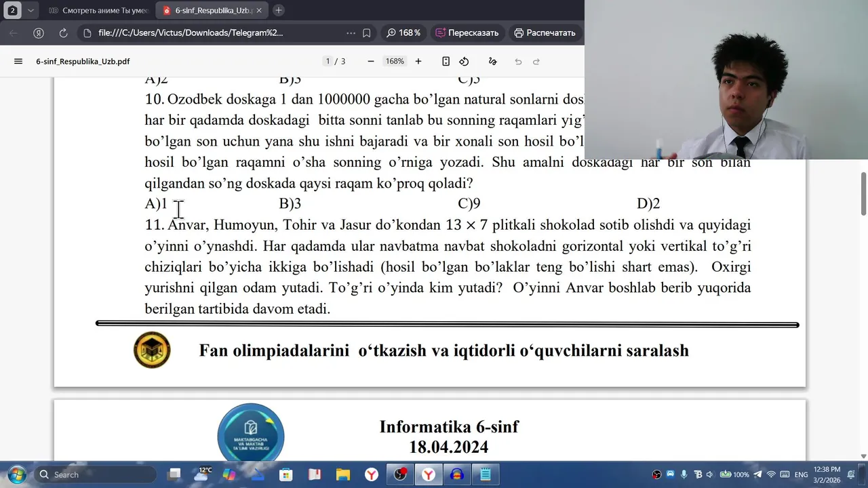Open the three-dot menu in address bar
Viewport: 868px width, 488px height.
tap(351, 33)
